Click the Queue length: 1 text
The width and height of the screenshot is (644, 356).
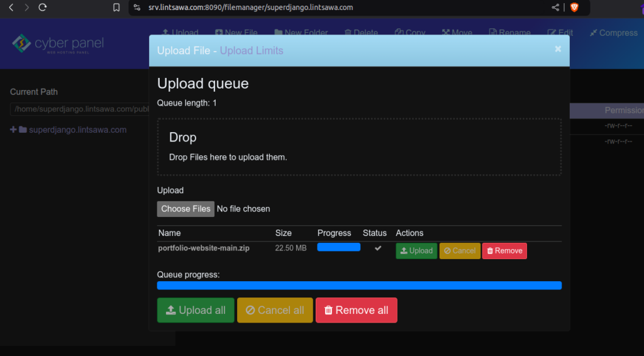tap(187, 103)
